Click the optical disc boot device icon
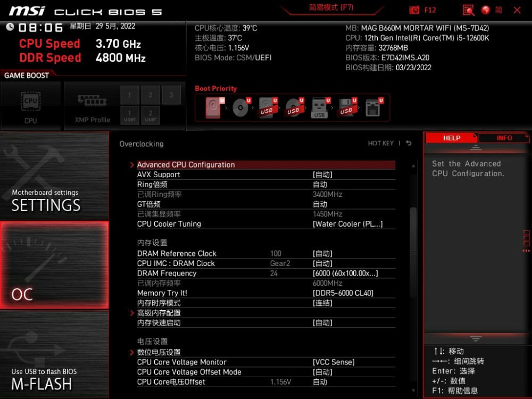This screenshot has width=532, height=399. 240,107
